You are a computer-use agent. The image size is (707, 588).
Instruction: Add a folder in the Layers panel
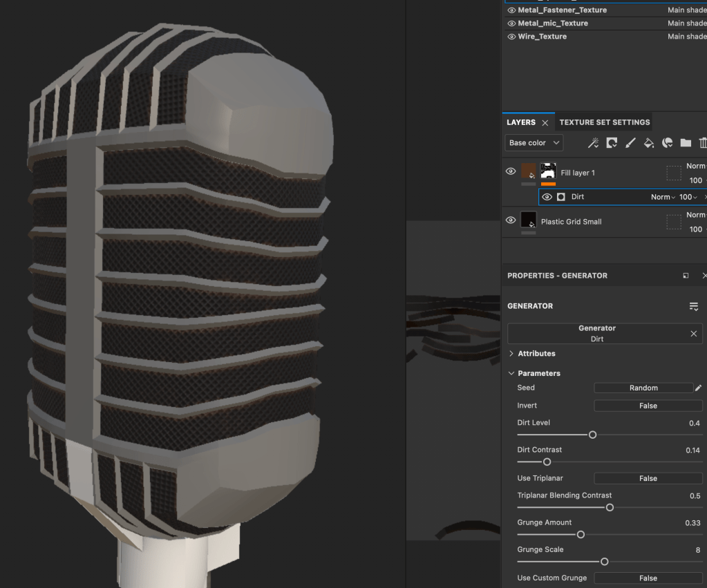point(686,143)
